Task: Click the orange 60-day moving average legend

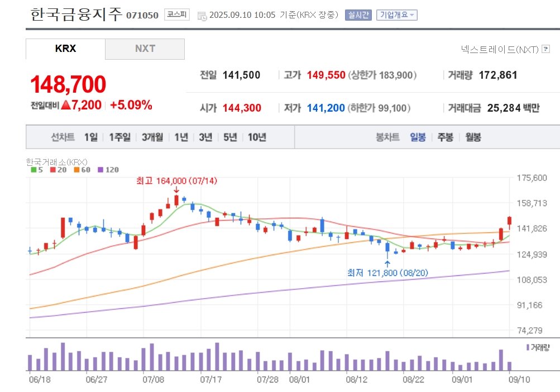Action: click(x=82, y=170)
